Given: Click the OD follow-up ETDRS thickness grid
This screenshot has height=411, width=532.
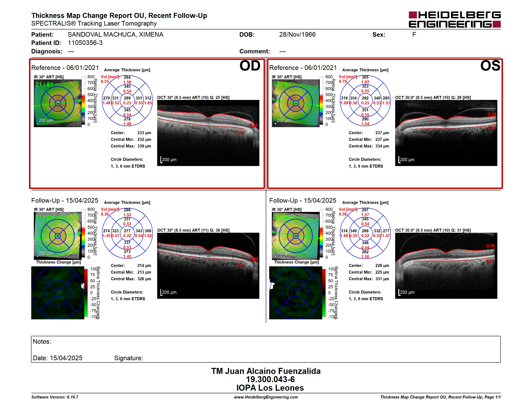Looking at the screenshot, I should (x=127, y=233).
